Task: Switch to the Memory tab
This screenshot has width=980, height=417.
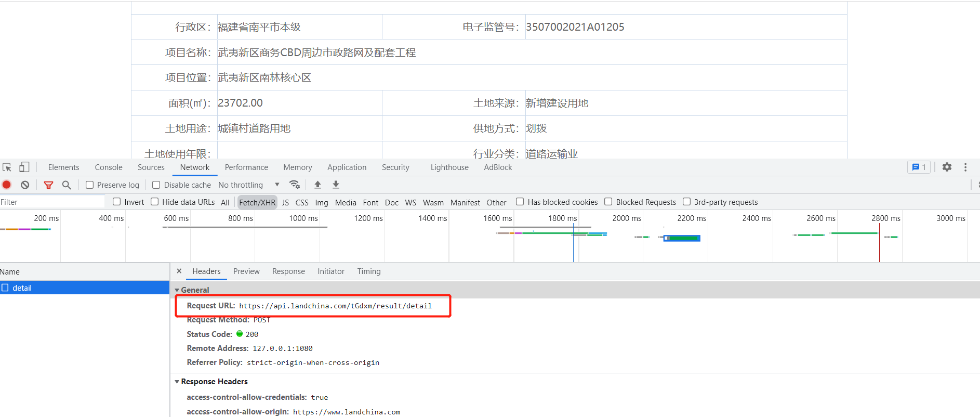Action: tap(298, 167)
